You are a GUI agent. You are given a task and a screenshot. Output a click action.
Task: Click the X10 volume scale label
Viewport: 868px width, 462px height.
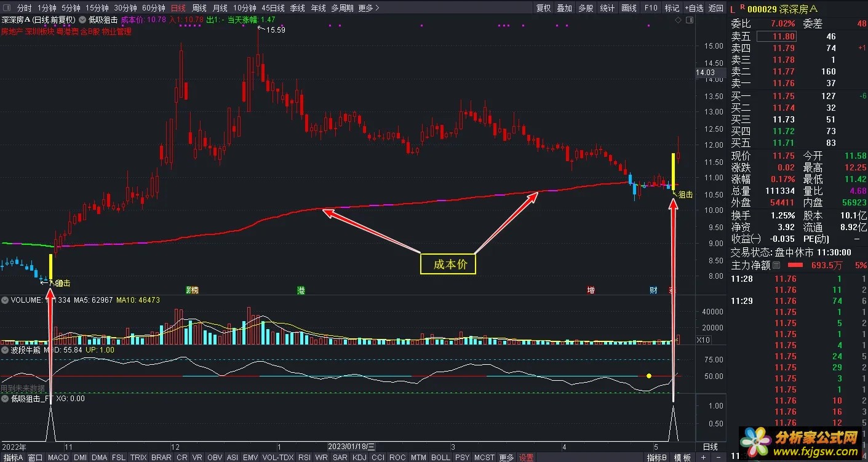pos(703,340)
